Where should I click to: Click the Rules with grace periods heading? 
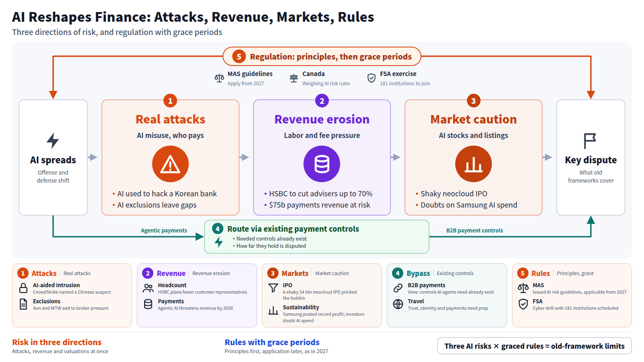coord(272,342)
